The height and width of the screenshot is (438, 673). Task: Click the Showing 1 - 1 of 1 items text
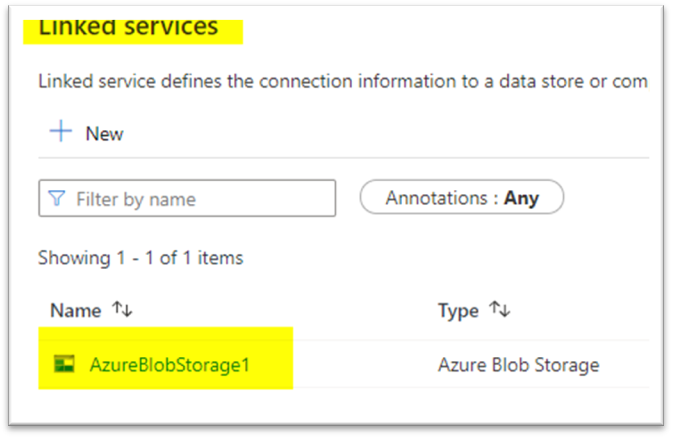point(140,258)
